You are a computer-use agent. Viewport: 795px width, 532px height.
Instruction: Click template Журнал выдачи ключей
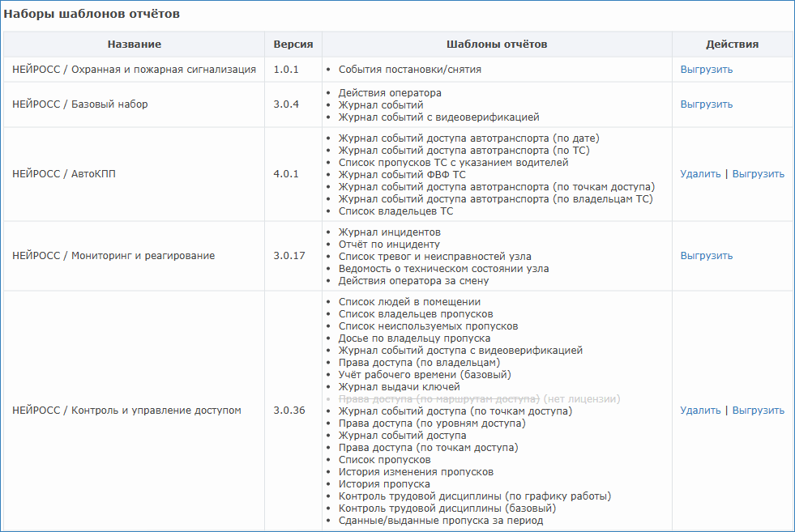[400, 387]
